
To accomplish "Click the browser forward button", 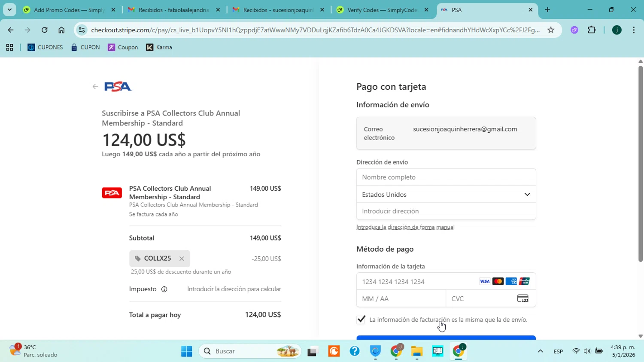I will tap(27, 30).
